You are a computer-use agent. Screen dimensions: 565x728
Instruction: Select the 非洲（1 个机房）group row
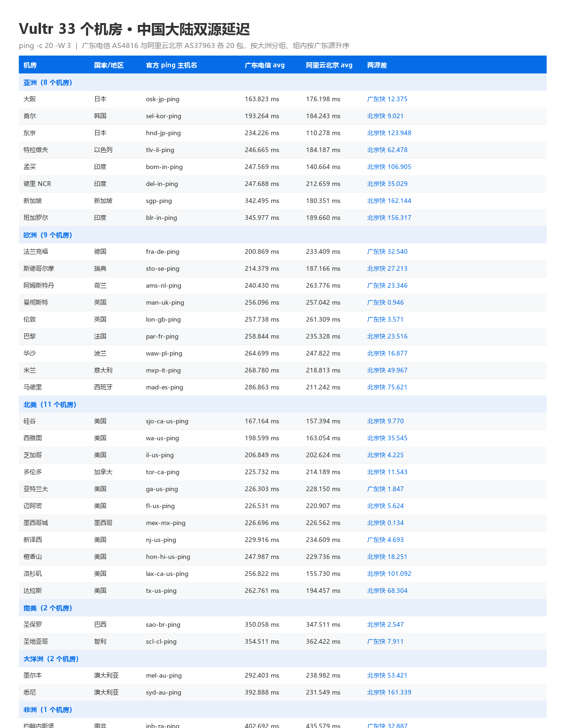(282, 710)
